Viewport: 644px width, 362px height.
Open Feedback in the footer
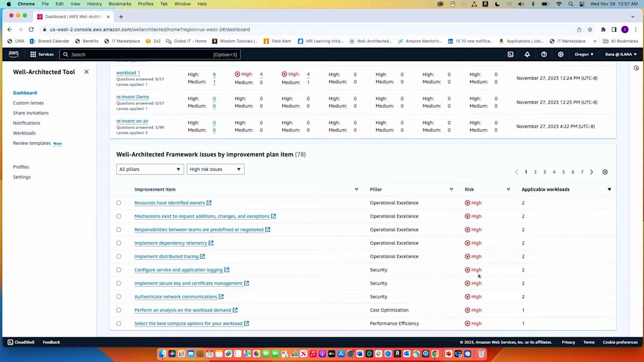coord(52,342)
